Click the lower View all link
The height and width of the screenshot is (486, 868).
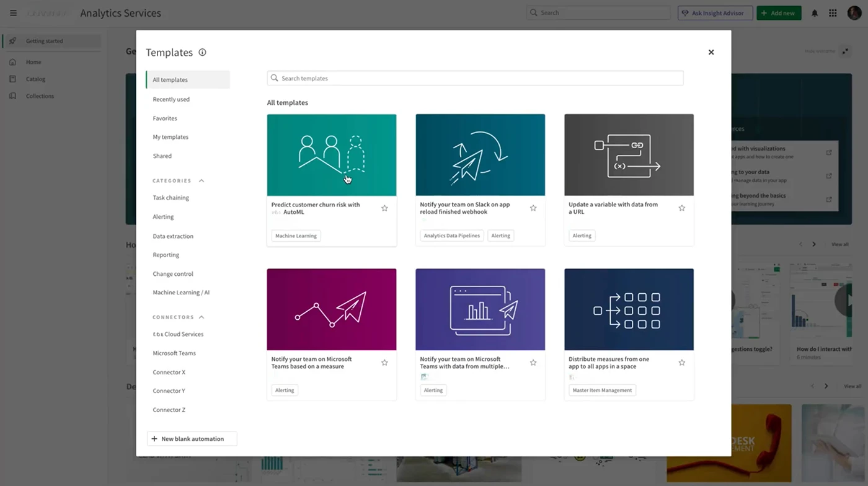[852, 386]
